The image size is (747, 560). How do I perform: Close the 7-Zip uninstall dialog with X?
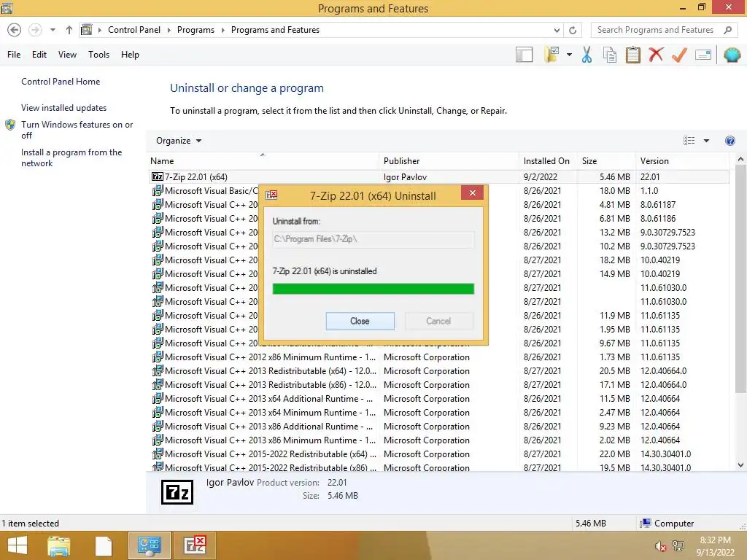click(x=472, y=192)
